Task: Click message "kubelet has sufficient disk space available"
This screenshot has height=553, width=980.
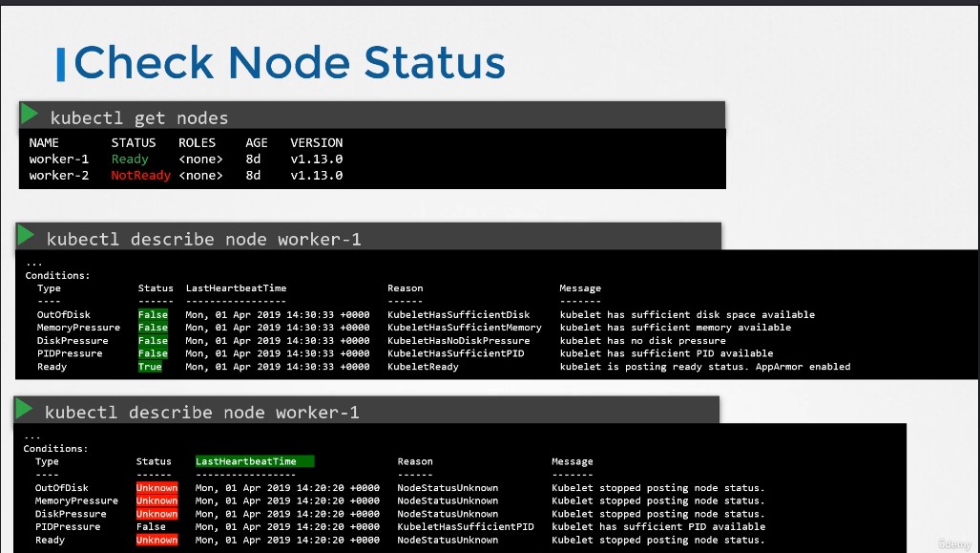Action: click(x=687, y=314)
